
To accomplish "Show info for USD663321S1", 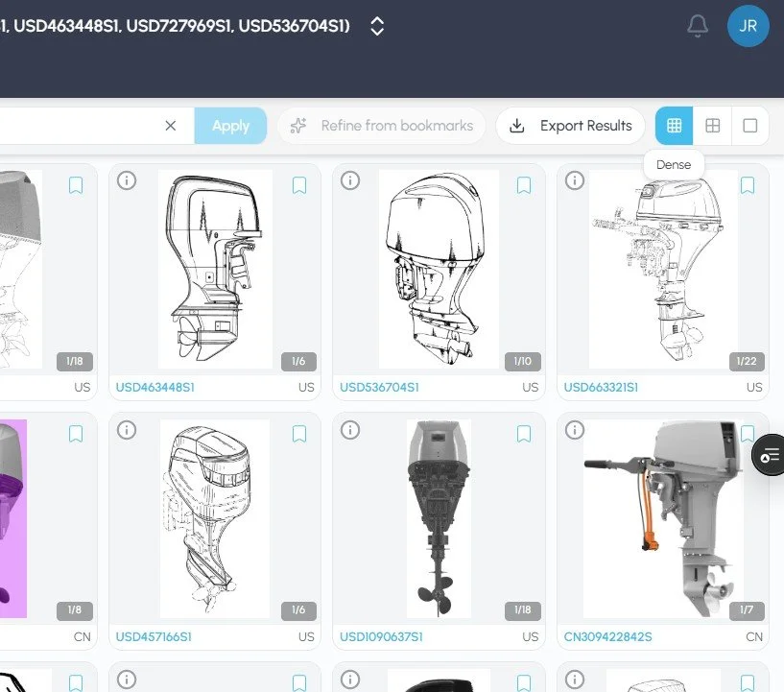I will pos(575,180).
